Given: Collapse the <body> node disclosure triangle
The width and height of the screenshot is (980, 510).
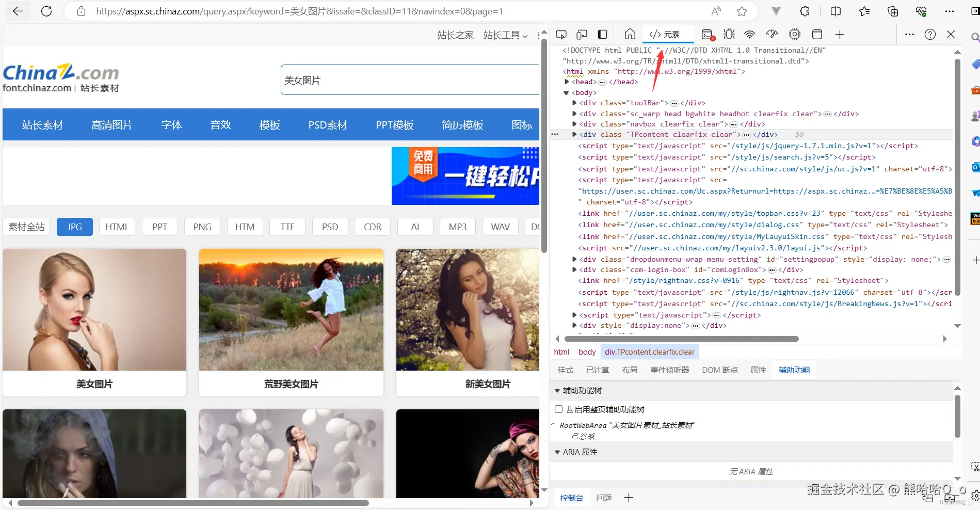Looking at the screenshot, I should pos(566,92).
